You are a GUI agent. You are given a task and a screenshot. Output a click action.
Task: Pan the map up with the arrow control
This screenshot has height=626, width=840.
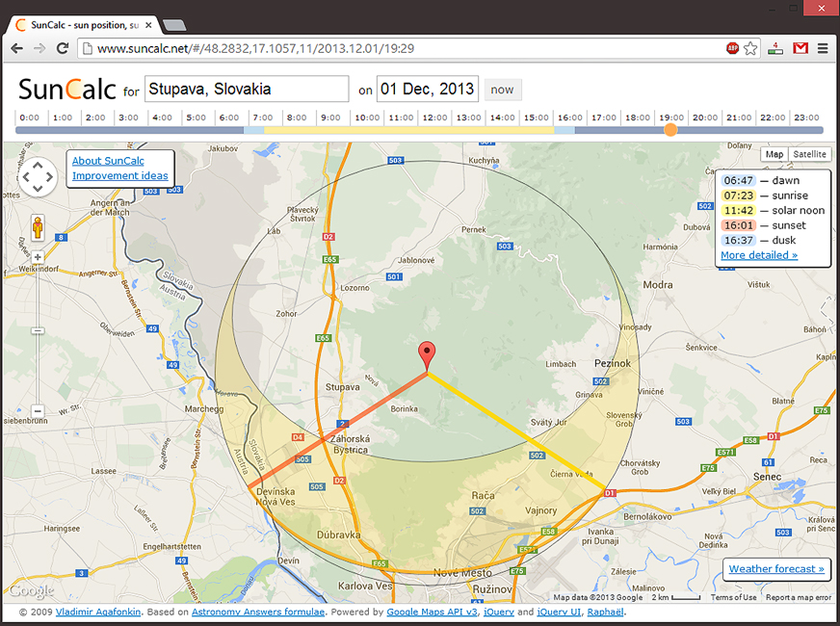click(38, 166)
